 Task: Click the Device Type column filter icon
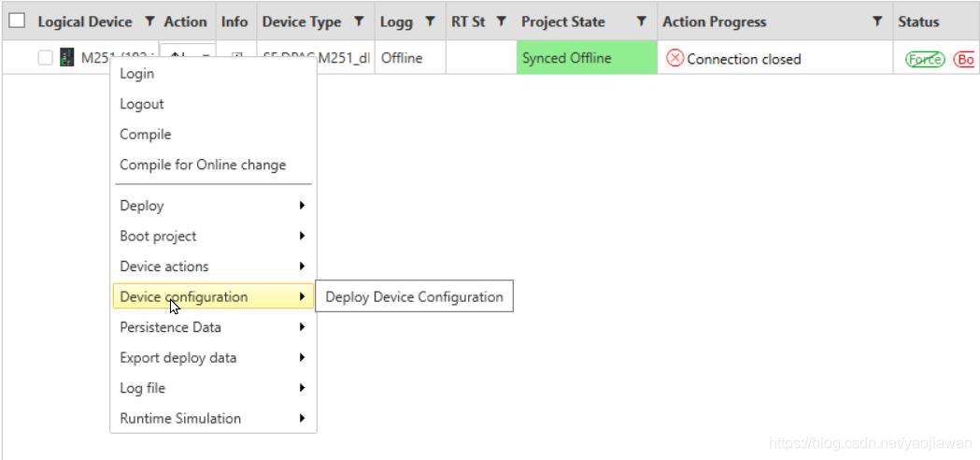point(359,22)
